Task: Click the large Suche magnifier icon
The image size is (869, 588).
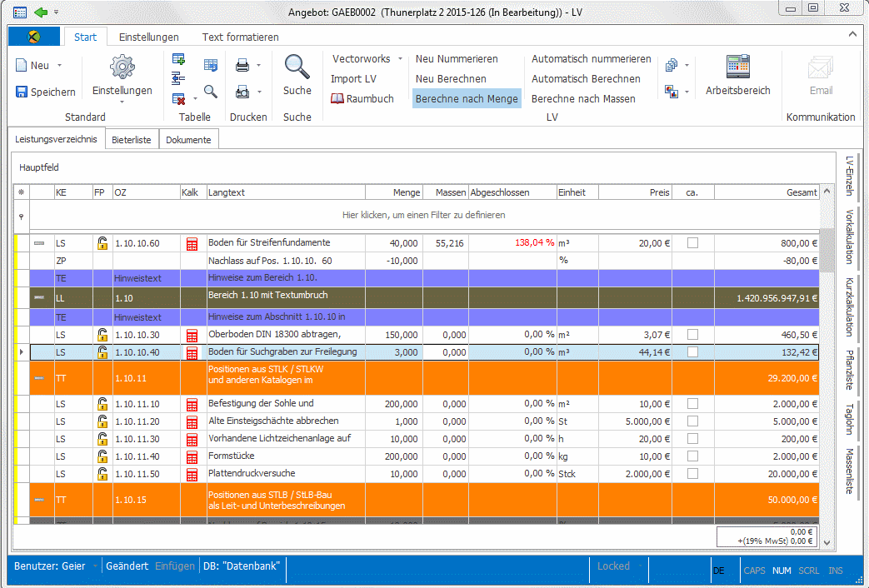Action: click(297, 67)
